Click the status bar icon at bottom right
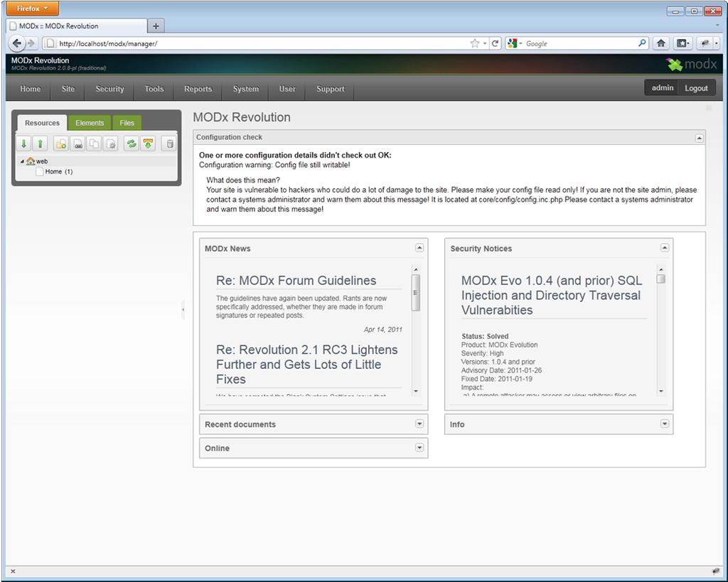 pos(715,571)
